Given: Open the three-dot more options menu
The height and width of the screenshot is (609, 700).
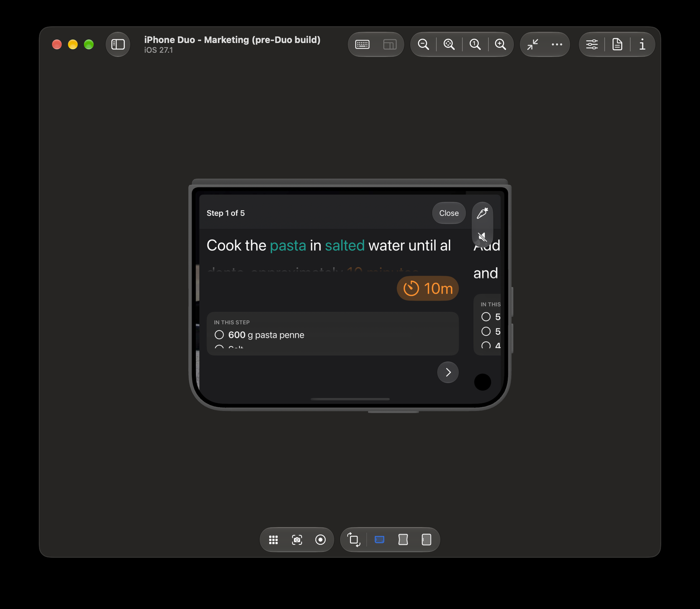Looking at the screenshot, I should (x=557, y=44).
